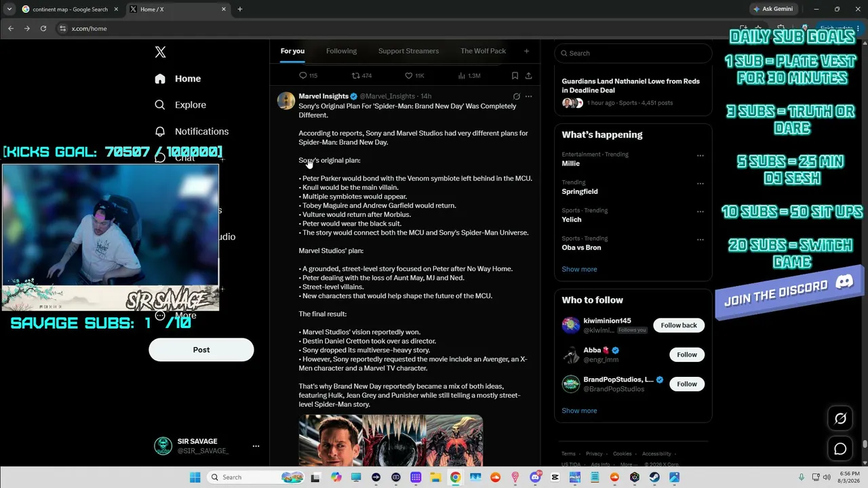This screenshot has width=868, height=488.
Task: Click the X search field
Action: (x=633, y=53)
